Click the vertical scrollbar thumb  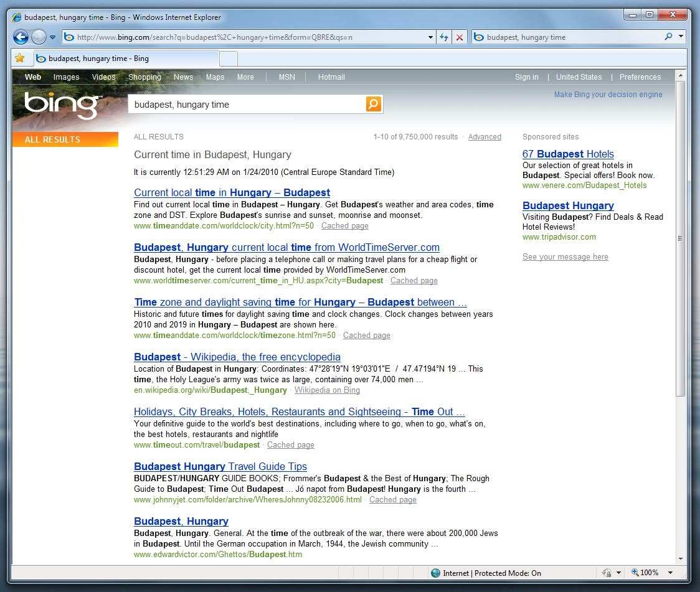click(x=680, y=238)
